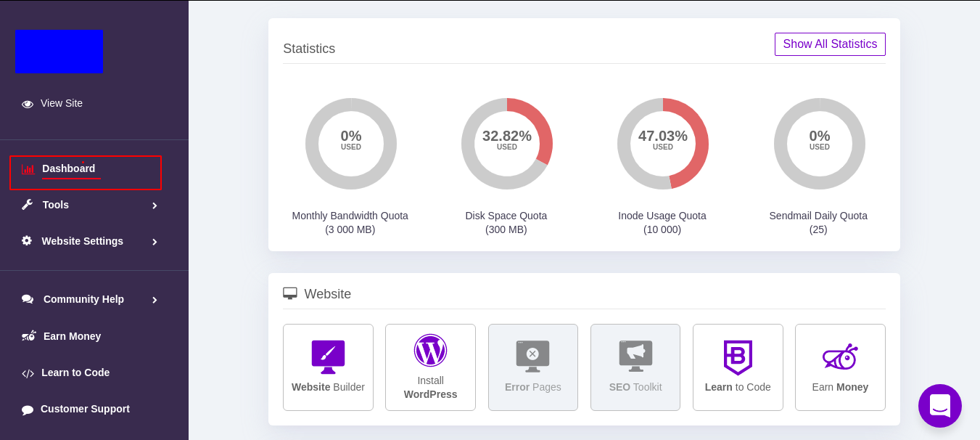Screen dimensions: 980x440
Task: Click the Show All Statistics button
Action: pos(830,44)
